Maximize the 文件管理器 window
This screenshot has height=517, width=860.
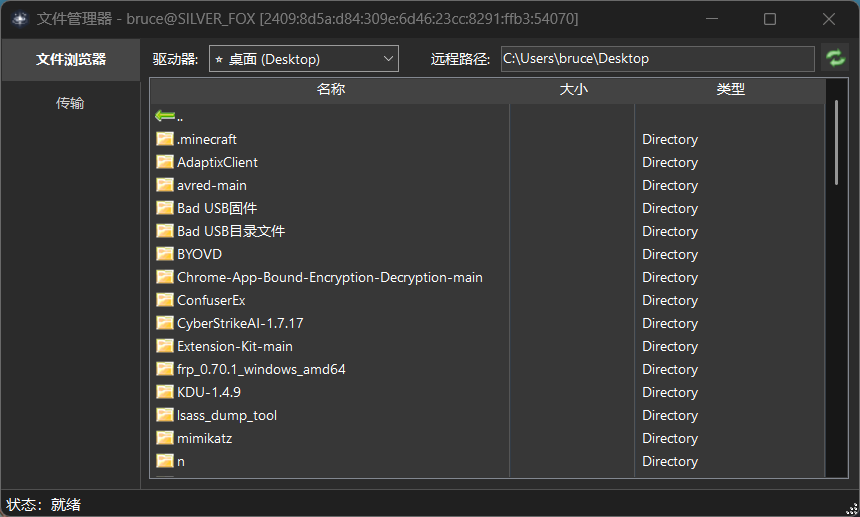[770, 19]
